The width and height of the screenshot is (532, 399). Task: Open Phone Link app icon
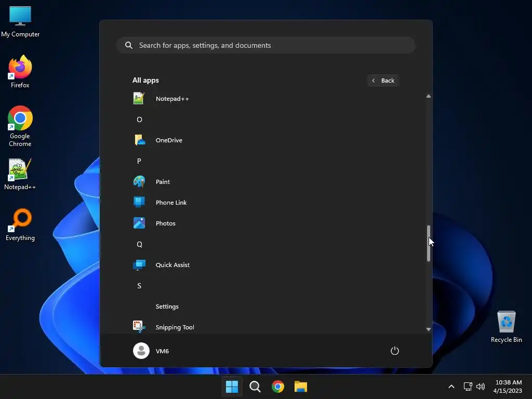coord(139,202)
